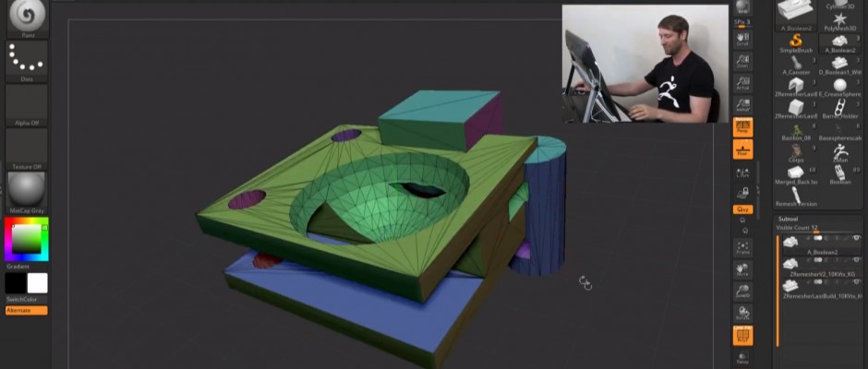Select the Paint brush thumbnail
The height and width of the screenshot is (369, 868).
coord(27,17)
